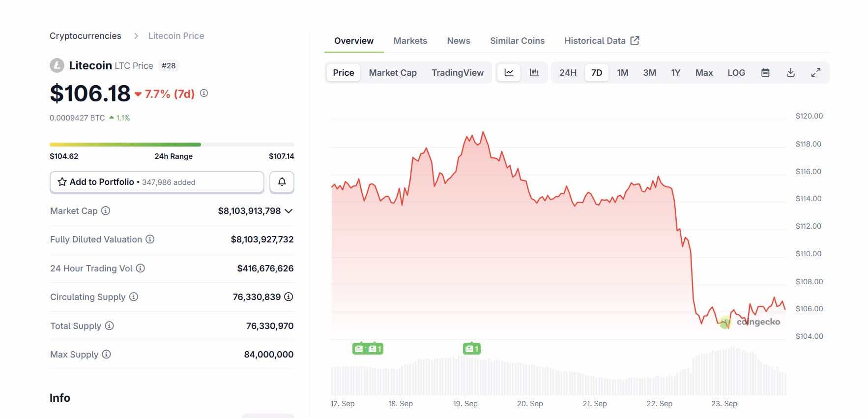Download chart data icon

click(x=790, y=73)
